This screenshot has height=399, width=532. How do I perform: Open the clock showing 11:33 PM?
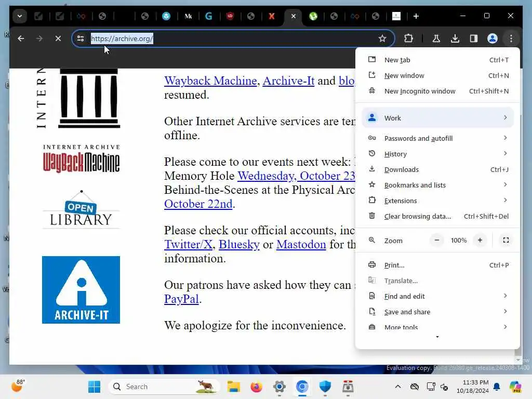pos(472,387)
